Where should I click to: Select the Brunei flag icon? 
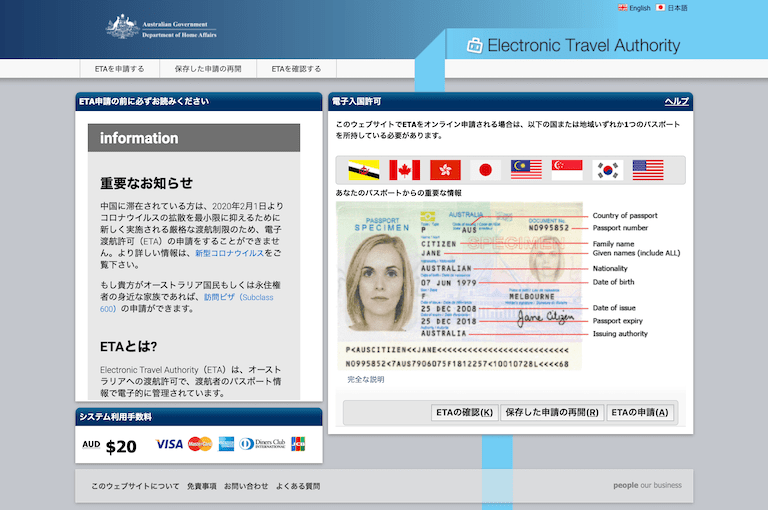[363, 170]
